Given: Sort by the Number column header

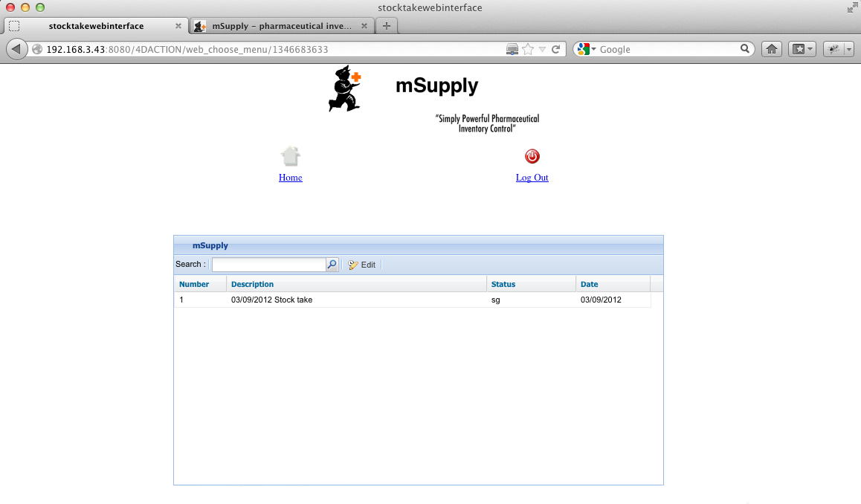Looking at the screenshot, I should [x=200, y=284].
